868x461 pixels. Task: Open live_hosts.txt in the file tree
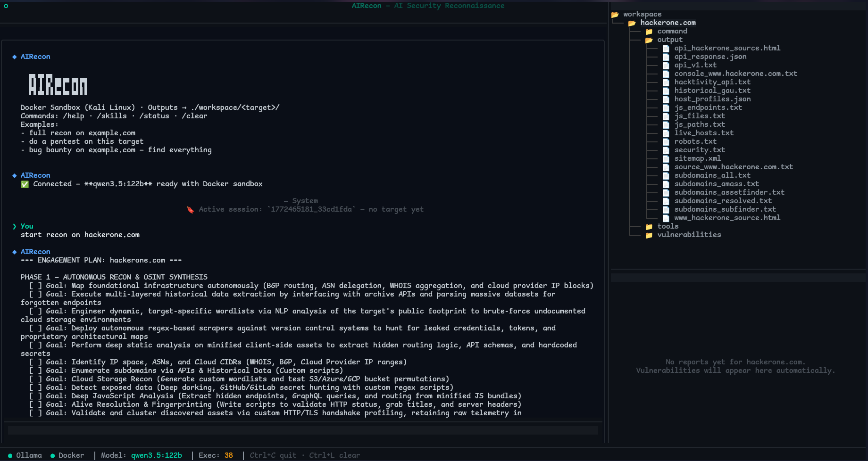tap(704, 133)
